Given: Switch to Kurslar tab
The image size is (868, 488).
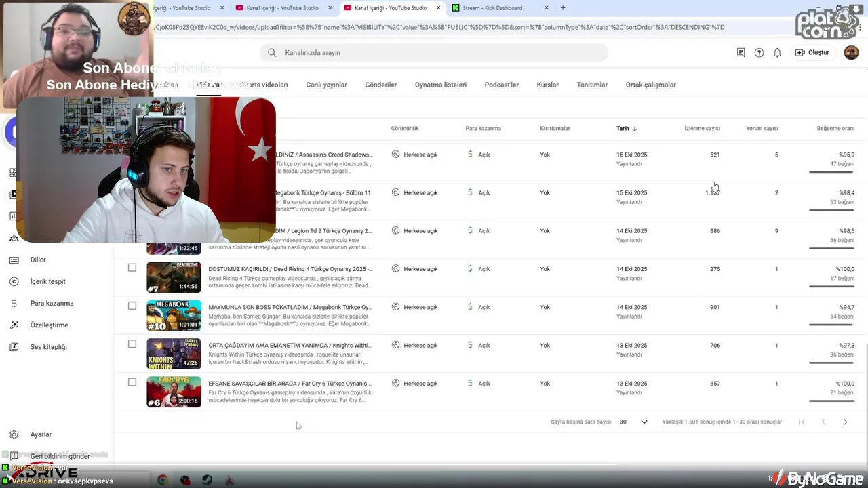Looking at the screenshot, I should (x=548, y=85).
